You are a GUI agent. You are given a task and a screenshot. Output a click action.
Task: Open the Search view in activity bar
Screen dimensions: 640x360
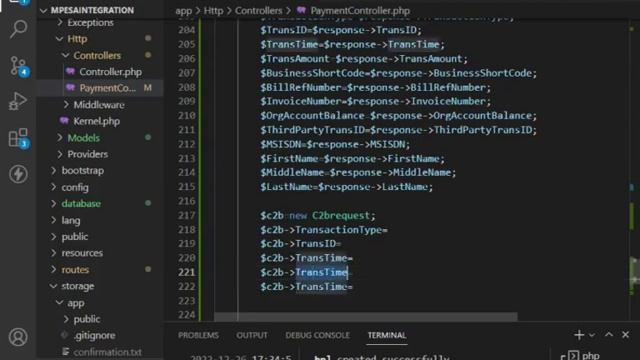(18, 29)
